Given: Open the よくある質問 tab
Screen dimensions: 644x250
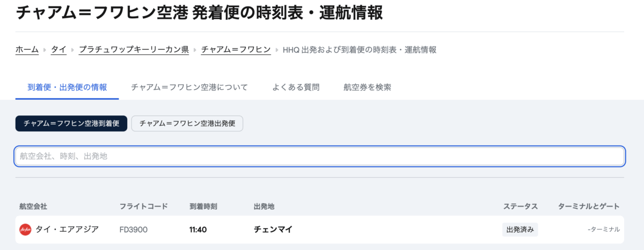Looking at the screenshot, I should [296, 87].
